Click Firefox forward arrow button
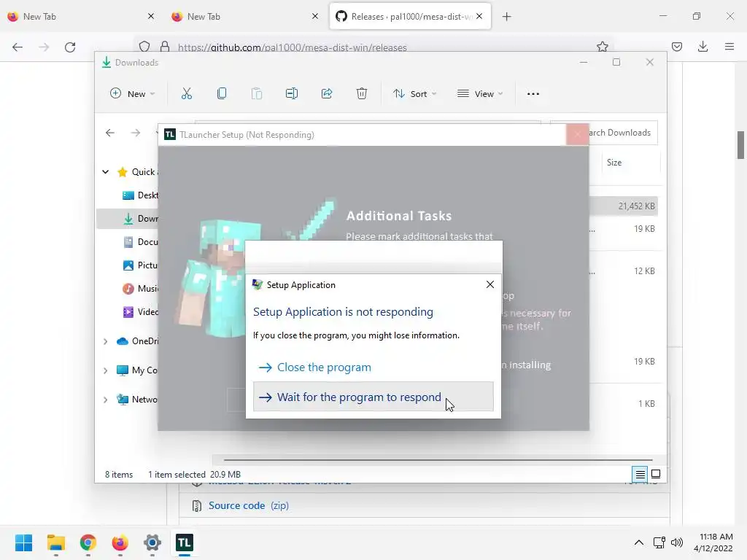The width and height of the screenshot is (747, 560). click(44, 47)
